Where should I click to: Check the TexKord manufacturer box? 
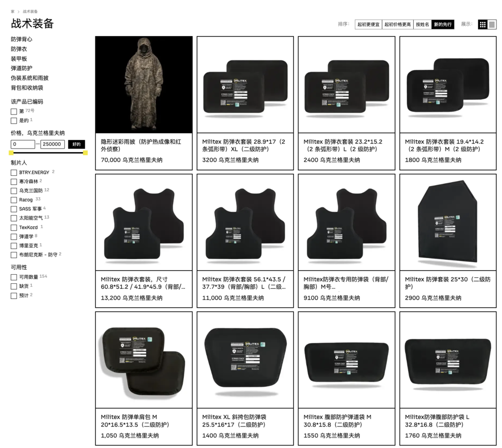(14, 228)
